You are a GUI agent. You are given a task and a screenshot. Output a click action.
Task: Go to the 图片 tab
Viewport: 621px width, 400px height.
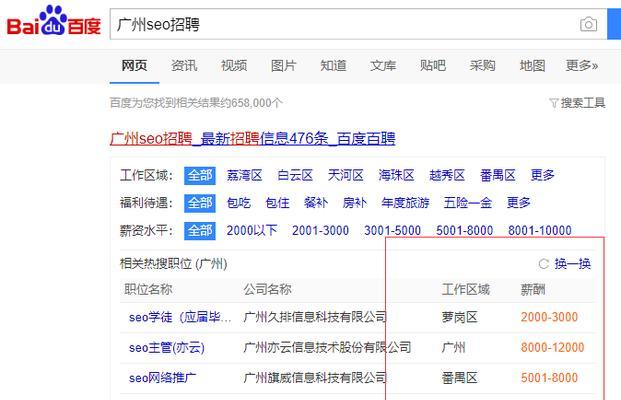point(284,65)
